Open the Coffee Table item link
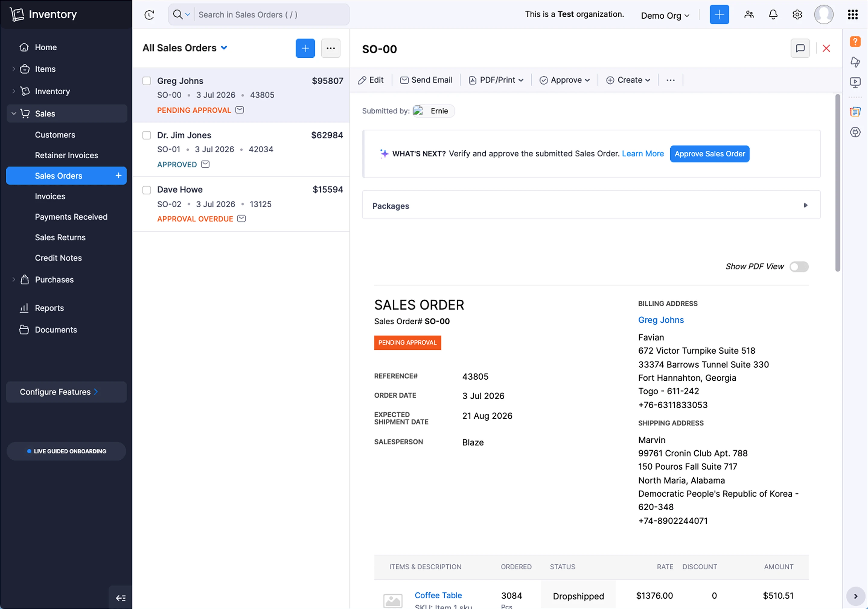Viewport: 868px width, 609px height. tap(438, 595)
